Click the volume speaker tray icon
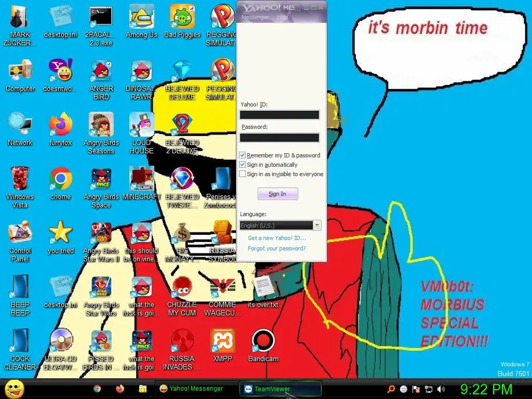Viewport: 532px width, 399px height. 441,389
